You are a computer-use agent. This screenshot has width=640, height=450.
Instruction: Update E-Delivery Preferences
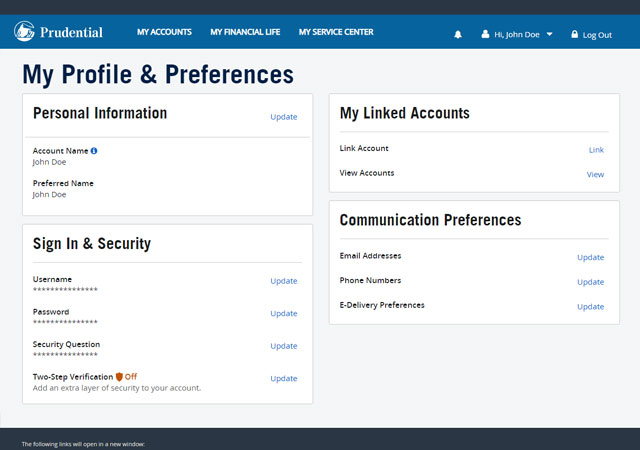coord(591,307)
